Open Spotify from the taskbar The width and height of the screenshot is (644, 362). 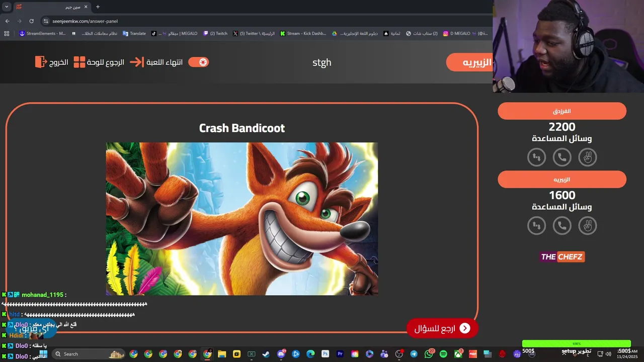click(443, 354)
